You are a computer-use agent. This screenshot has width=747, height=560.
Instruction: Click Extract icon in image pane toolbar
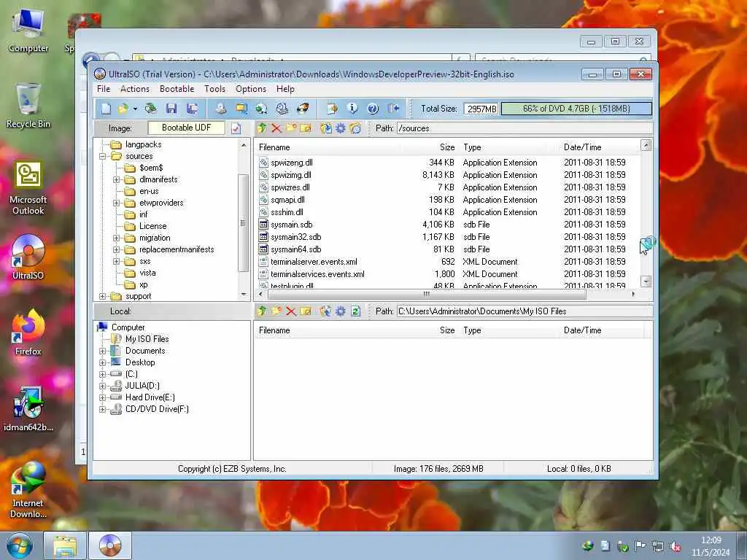[326, 128]
